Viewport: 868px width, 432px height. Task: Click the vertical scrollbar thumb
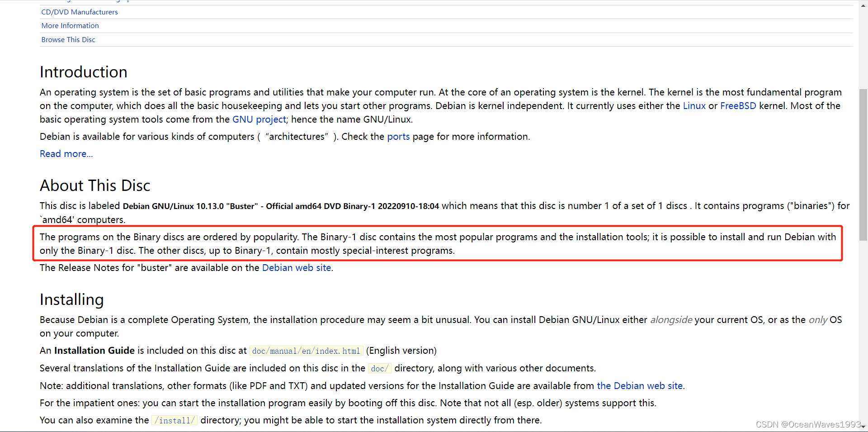tap(863, 165)
